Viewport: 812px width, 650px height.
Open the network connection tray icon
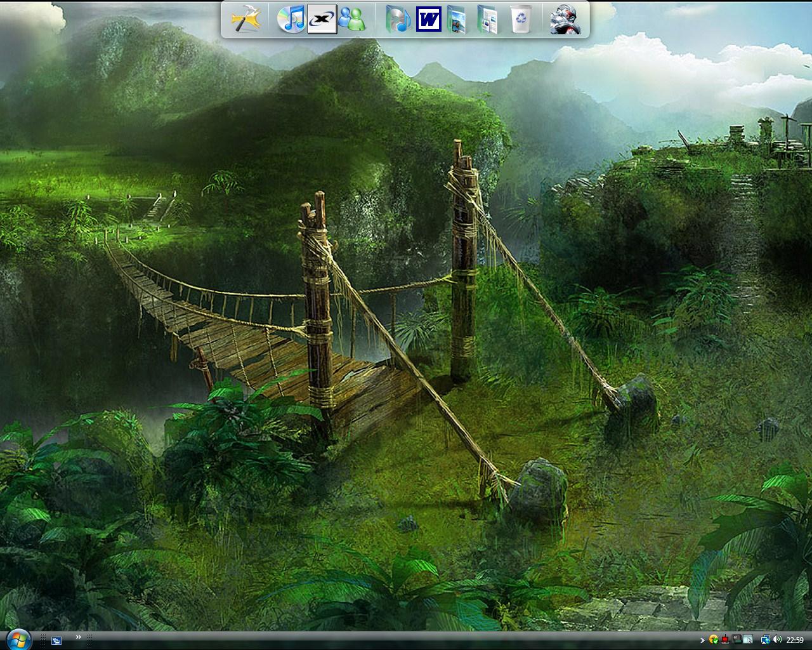766,640
